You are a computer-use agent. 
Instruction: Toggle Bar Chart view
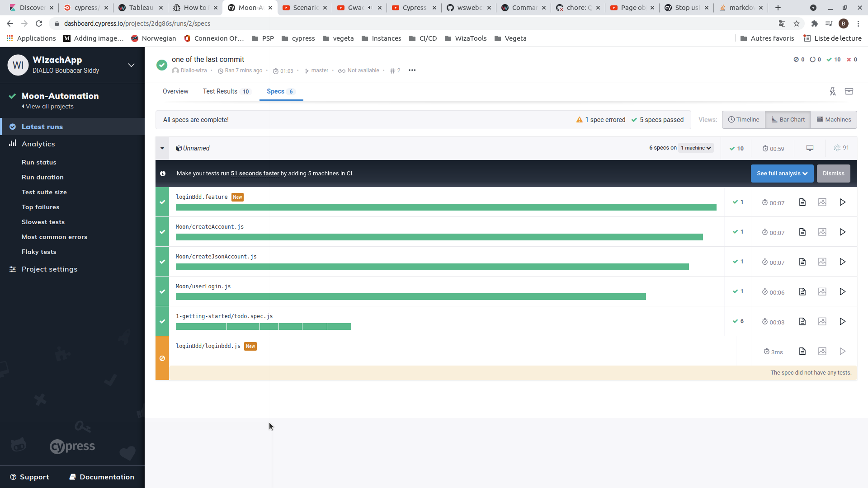pyautogui.click(x=788, y=119)
